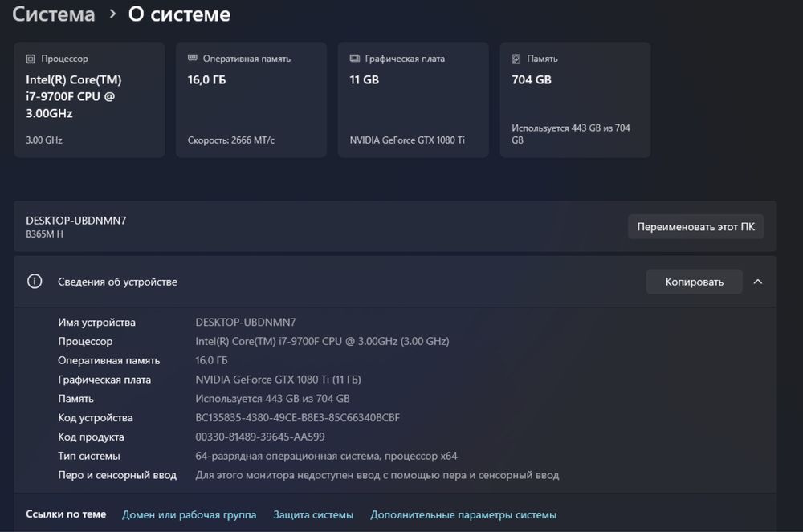Click Ссылки по теме label

[x=66, y=514]
